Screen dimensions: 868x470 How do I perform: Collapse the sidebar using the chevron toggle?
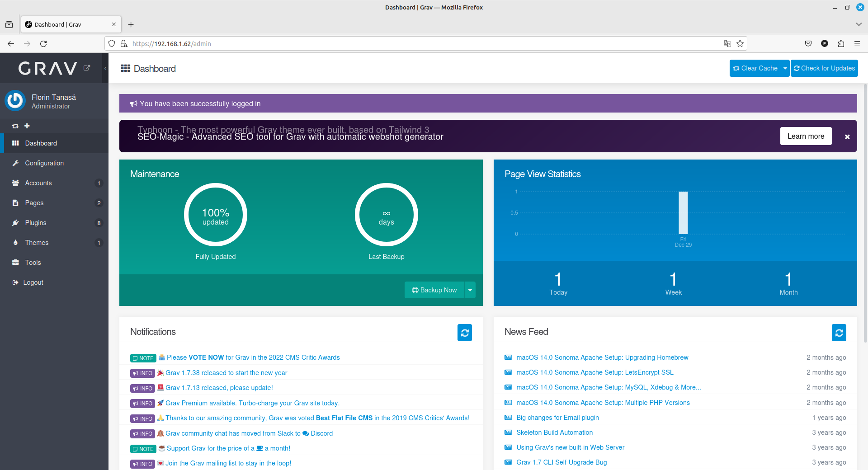pyautogui.click(x=105, y=68)
